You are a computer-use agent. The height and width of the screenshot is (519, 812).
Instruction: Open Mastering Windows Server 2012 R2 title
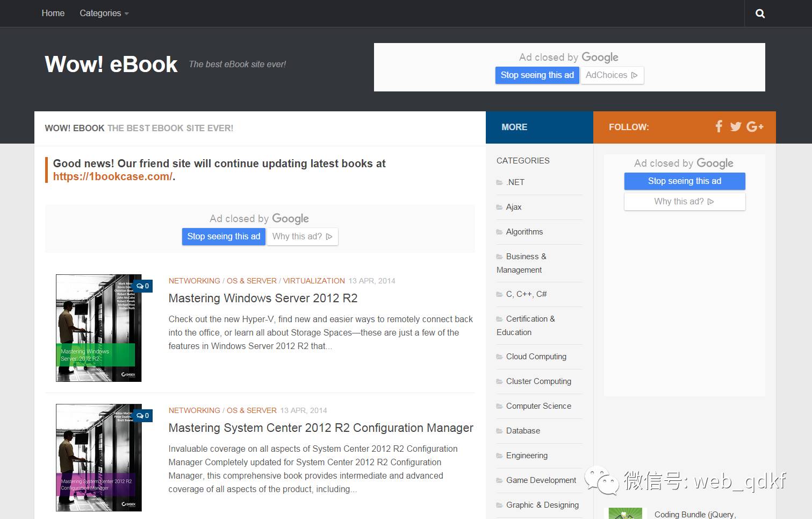(263, 298)
